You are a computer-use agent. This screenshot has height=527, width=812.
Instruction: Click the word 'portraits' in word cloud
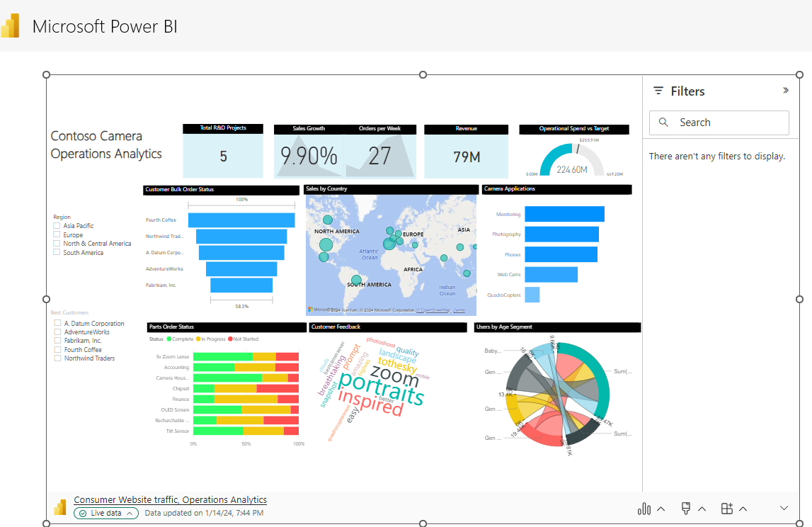pos(382,388)
